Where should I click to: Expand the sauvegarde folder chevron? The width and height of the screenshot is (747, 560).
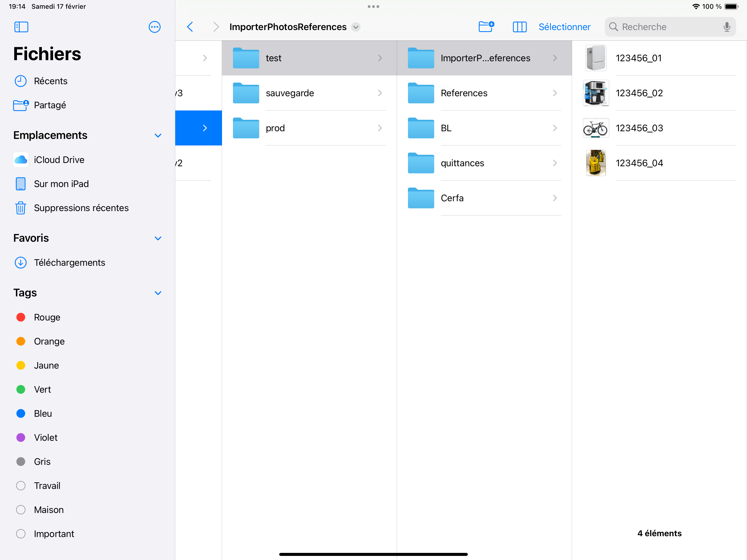[x=380, y=93]
